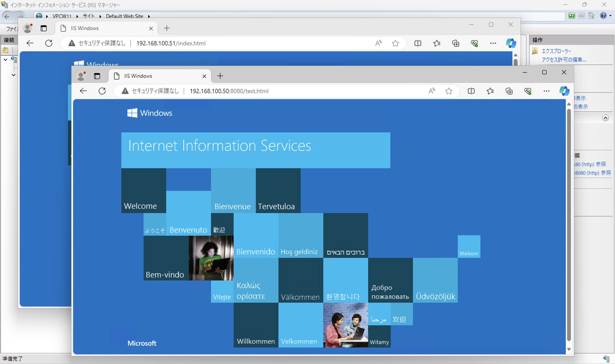Viewport: 615px width, 364px height.
Task: Open profile avatar in rear Edge window
Action: coord(28,28)
